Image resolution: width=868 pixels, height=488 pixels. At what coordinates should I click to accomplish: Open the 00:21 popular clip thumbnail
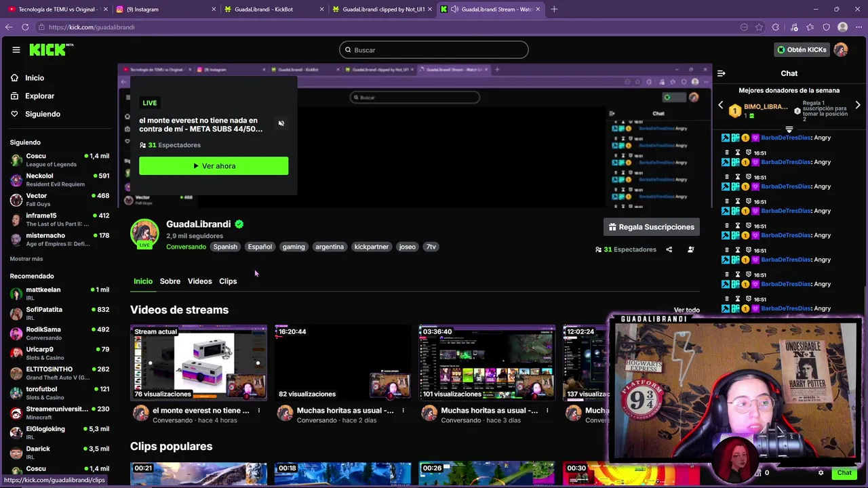pos(199,474)
